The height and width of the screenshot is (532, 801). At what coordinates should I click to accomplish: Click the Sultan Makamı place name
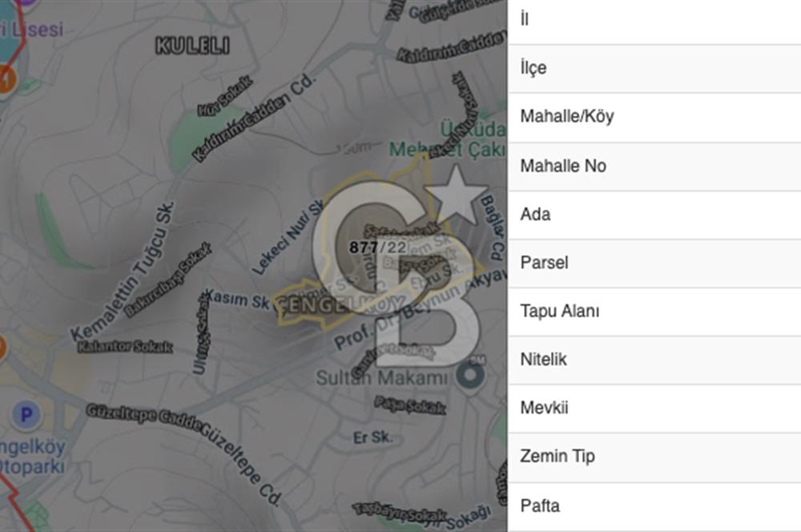[x=381, y=377]
